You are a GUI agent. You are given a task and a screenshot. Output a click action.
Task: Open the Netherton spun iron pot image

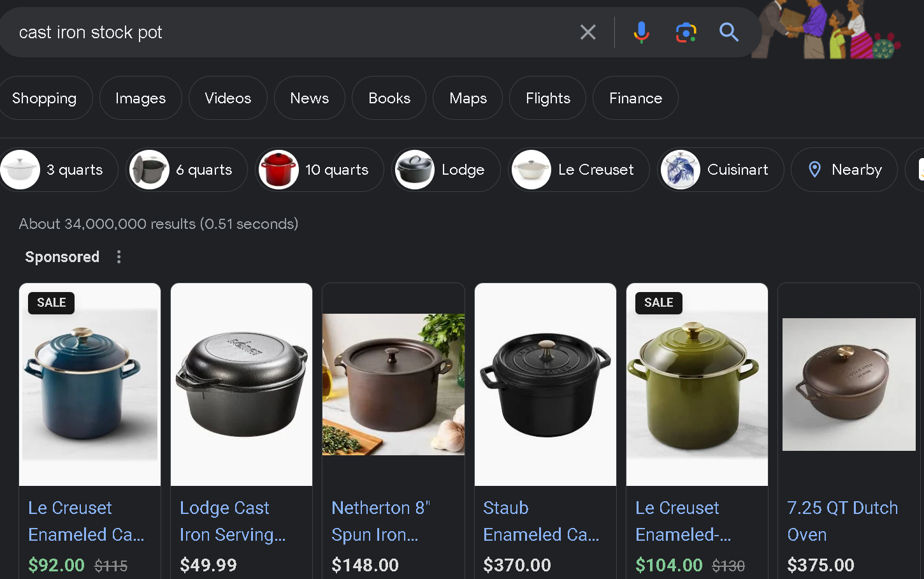pos(393,385)
